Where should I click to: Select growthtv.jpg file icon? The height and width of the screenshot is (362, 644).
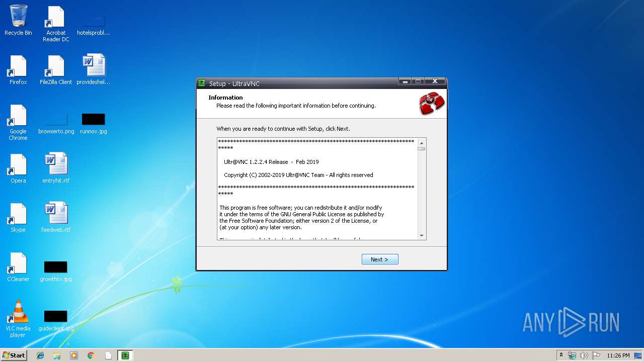56,271
